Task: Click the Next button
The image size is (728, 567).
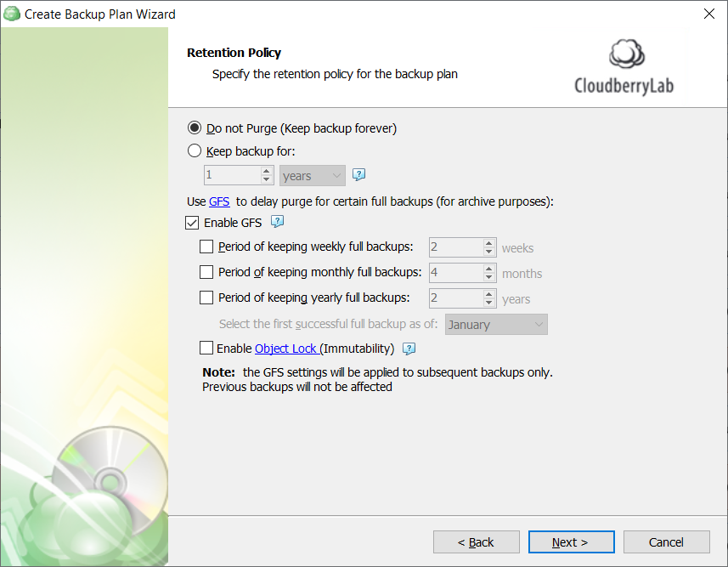Action: [571, 541]
